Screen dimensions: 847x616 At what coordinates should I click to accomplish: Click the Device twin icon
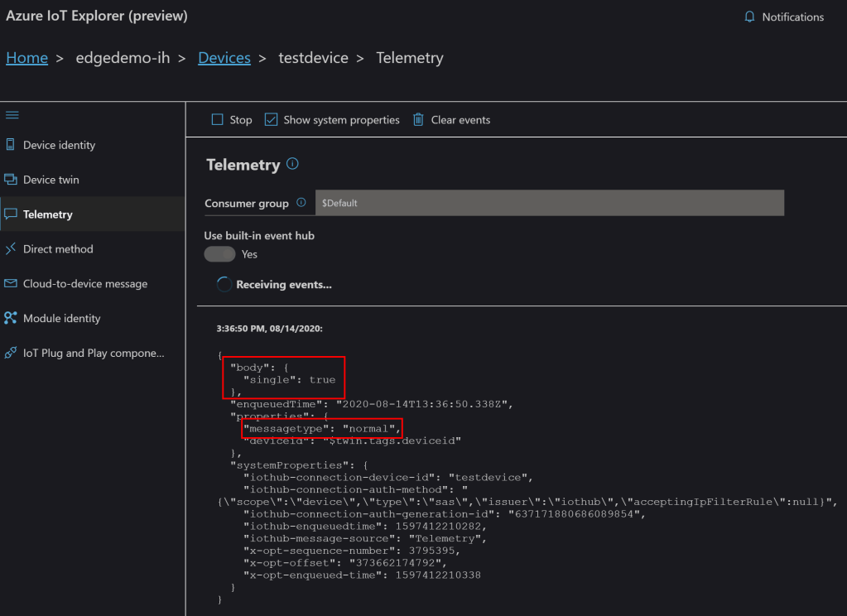[11, 180]
